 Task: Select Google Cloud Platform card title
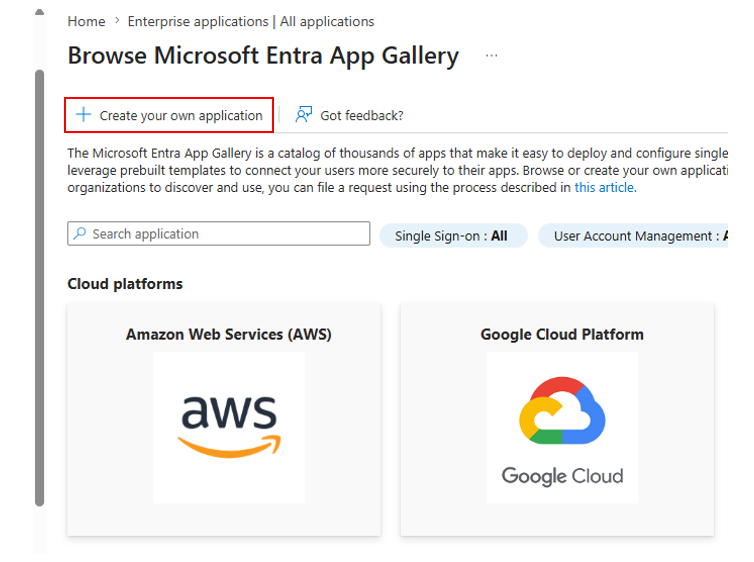coord(562,334)
